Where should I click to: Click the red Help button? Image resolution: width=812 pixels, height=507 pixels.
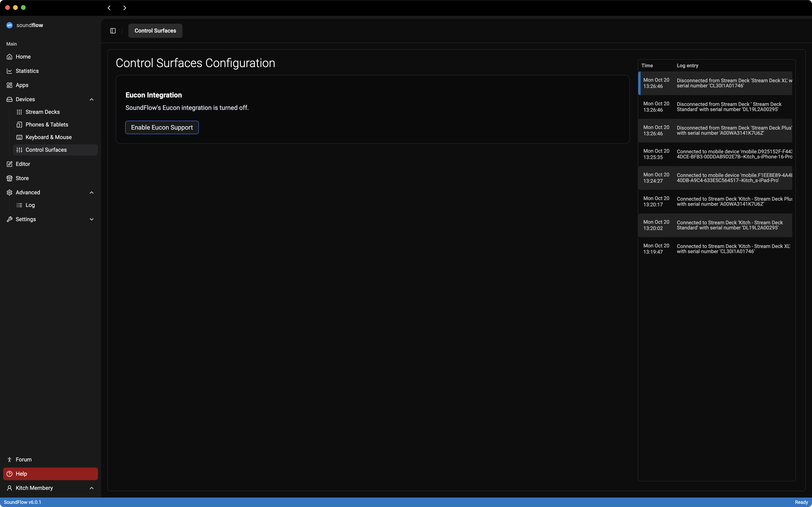click(x=50, y=474)
